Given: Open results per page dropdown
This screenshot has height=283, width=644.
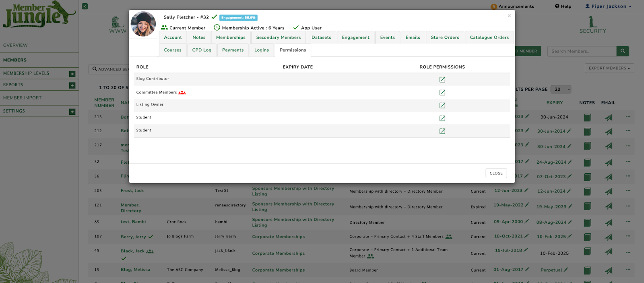Looking at the screenshot, I should 562,89.
